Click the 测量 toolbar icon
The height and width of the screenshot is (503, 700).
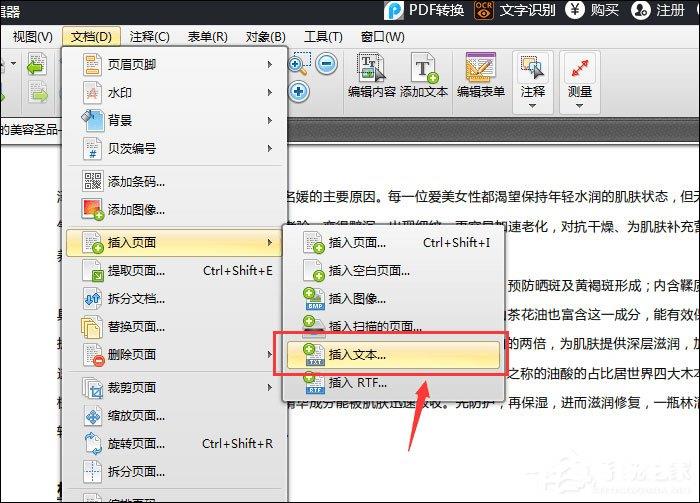pyautogui.click(x=579, y=68)
